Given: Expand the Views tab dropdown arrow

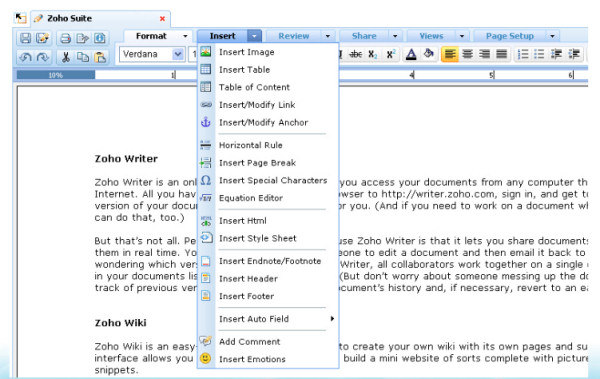Looking at the screenshot, I should (x=462, y=36).
